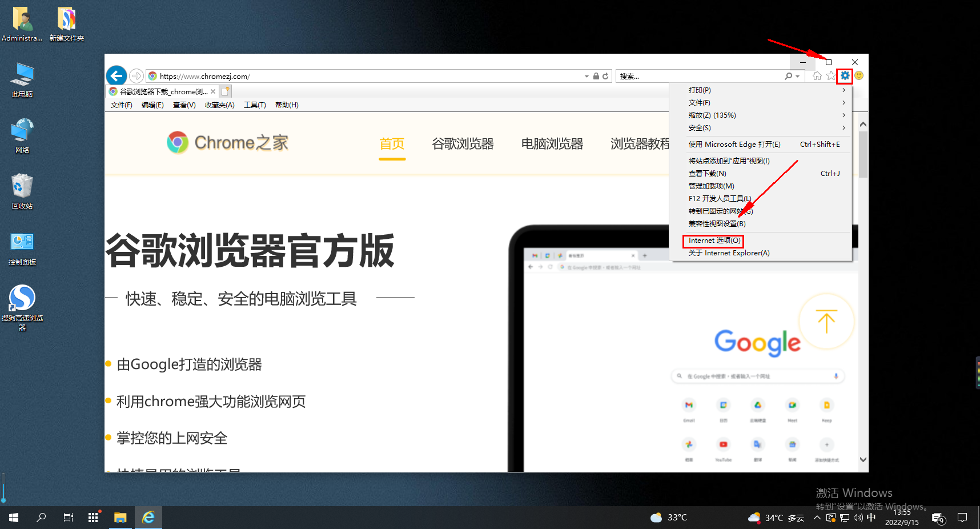Go to 谷歌浏览器 navigation link
Image resolution: width=980 pixels, height=529 pixels.
pyautogui.click(x=463, y=144)
